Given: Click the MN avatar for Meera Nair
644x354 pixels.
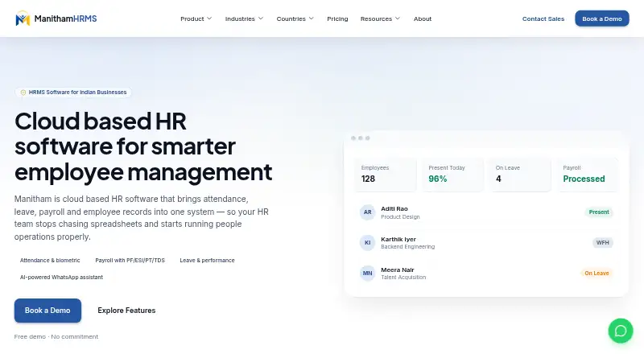Looking at the screenshot, I should (x=367, y=273).
